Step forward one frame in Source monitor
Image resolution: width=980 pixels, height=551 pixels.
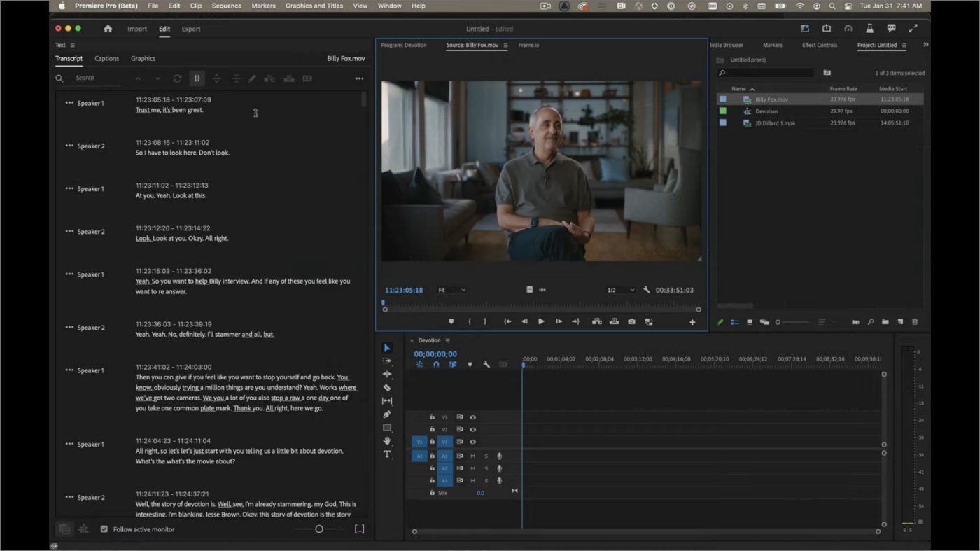click(559, 322)
